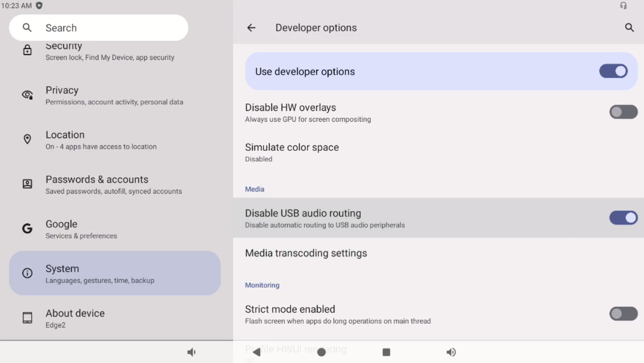Enable Strict mode toggle

(623, 314)
